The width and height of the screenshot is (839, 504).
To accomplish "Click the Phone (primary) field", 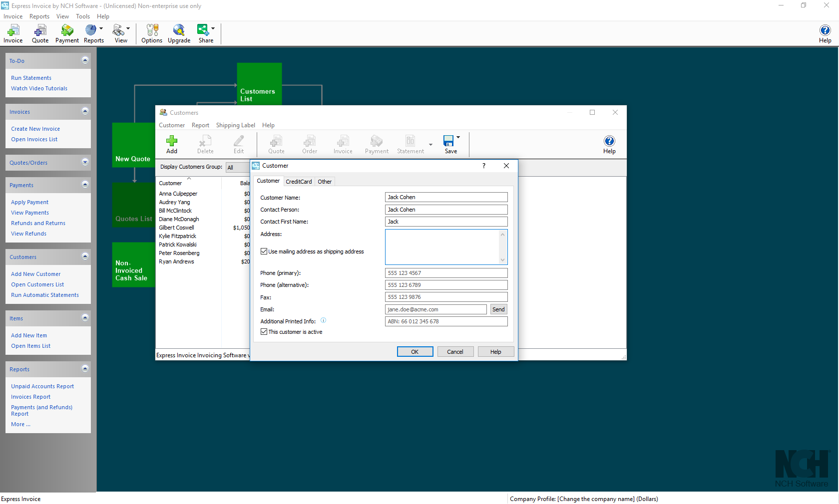I will (x=446, y=273).
